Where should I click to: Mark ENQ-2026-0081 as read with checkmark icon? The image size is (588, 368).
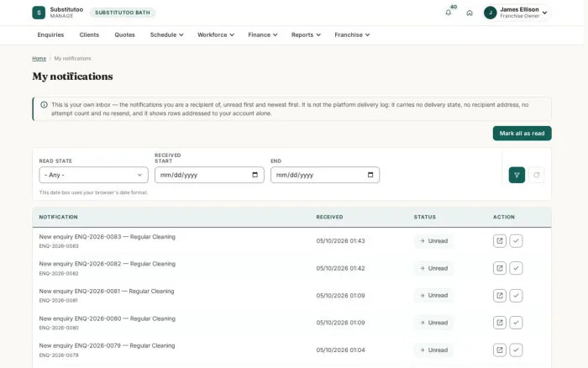tap(516, 296)
